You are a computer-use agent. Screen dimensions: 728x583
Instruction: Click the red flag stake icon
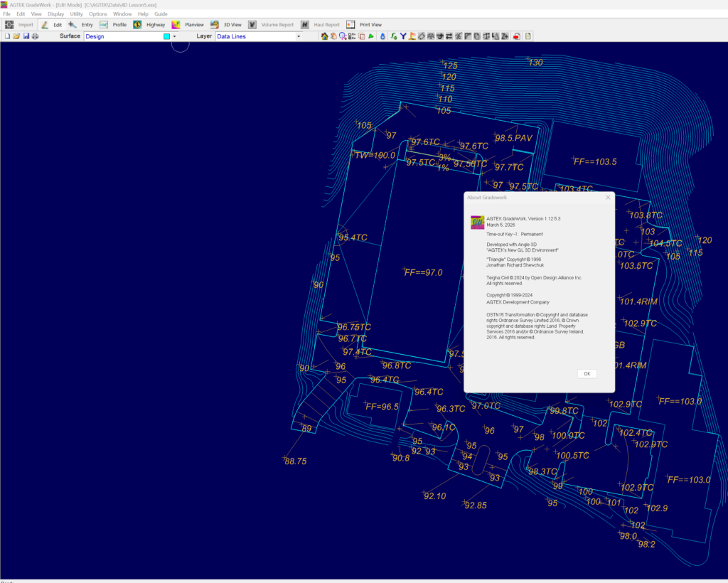pyautogui.click(x=412, y=36)
